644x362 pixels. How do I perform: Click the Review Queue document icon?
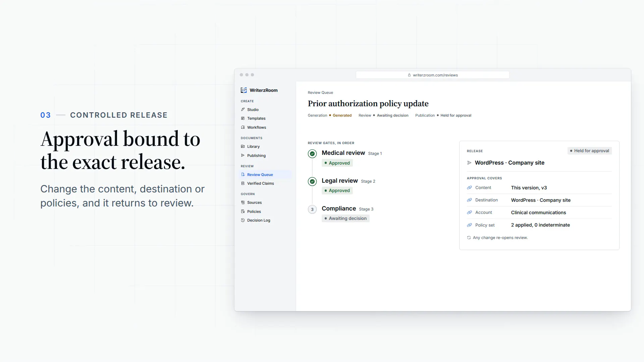pyautogui.click(x=243, y=175)
